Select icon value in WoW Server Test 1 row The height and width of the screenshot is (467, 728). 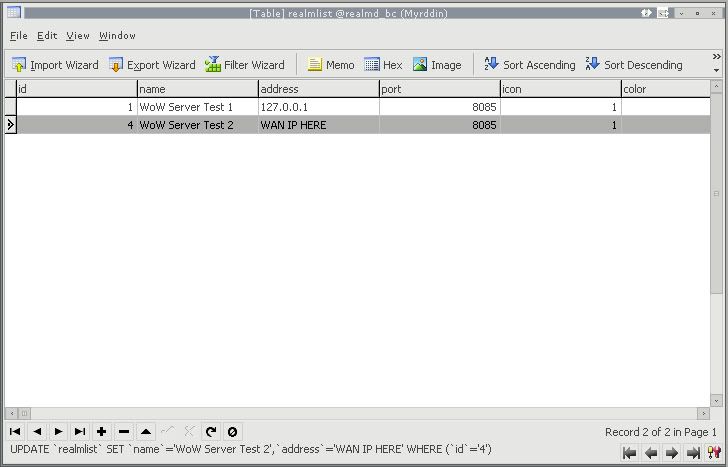[x=561, y=107]
